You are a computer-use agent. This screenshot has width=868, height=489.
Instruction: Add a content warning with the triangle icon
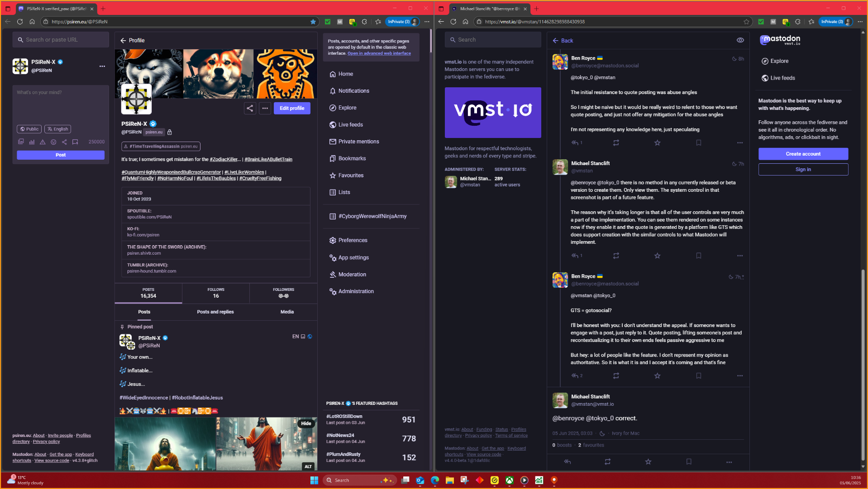[x=43, y=142]
